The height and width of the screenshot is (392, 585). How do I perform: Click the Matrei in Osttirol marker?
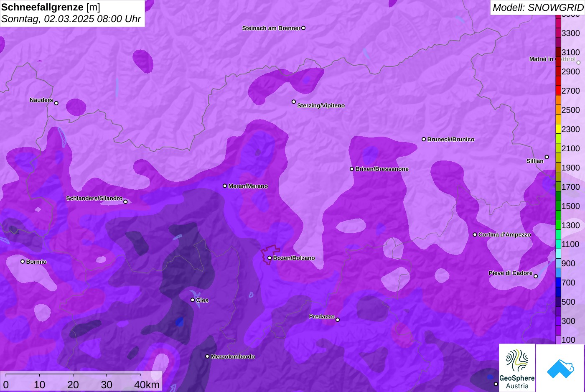coord(578,63)
